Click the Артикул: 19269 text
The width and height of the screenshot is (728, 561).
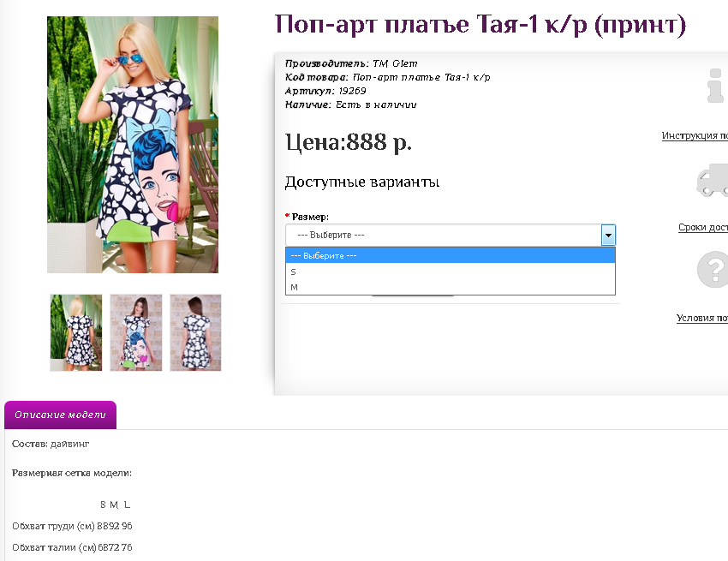click(325, 91)
